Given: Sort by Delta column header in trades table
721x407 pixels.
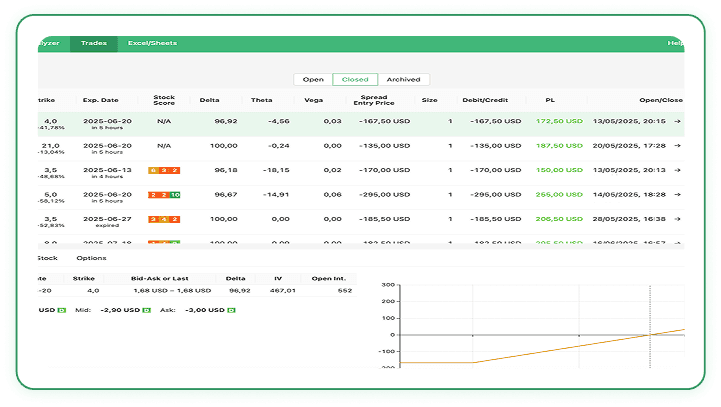Looking at the screenshot, I should 209,100.
